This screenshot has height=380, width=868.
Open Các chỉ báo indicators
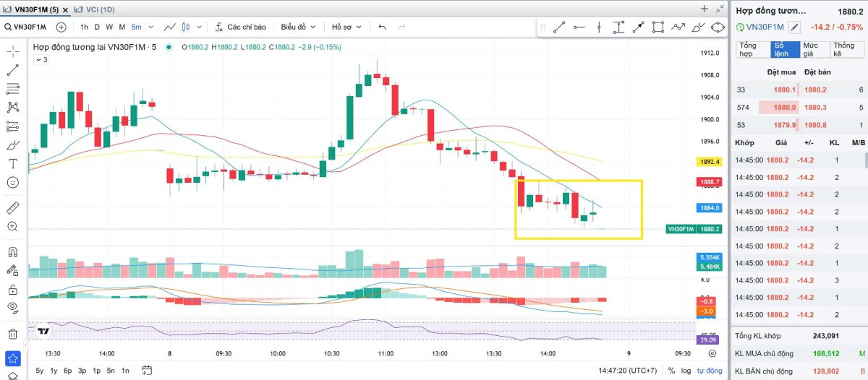240,27
